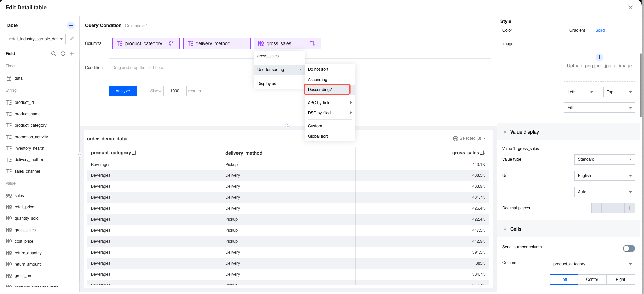Select Solid color mode
Screen dimensions: 644x294
tap(599, 30)
